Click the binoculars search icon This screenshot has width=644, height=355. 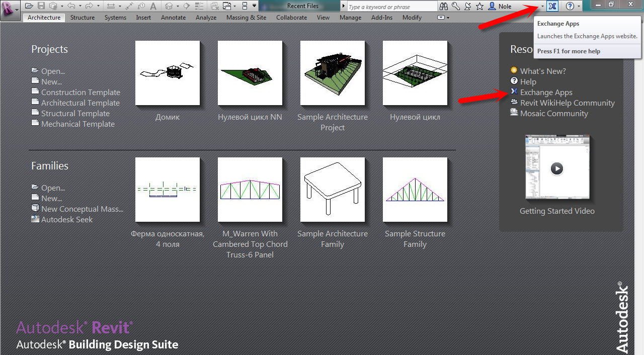(x=443, y=7)
